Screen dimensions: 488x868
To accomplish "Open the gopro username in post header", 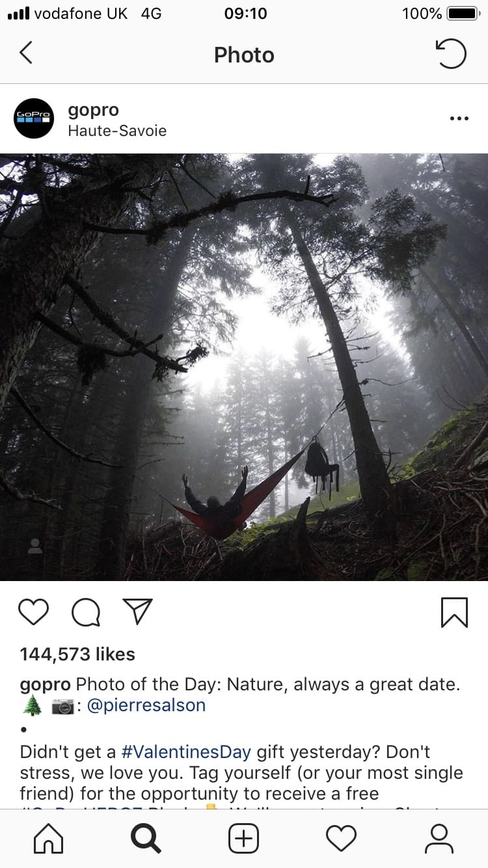I will 93,110.
